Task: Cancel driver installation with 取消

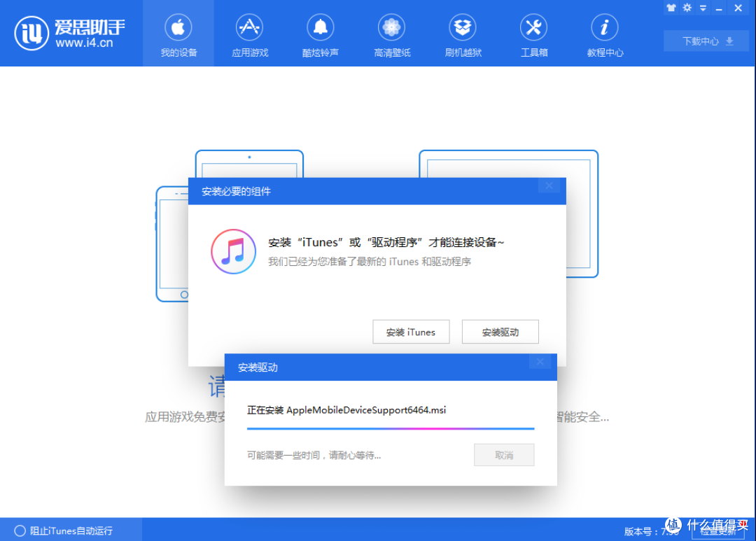Action: tap(504, 455)
